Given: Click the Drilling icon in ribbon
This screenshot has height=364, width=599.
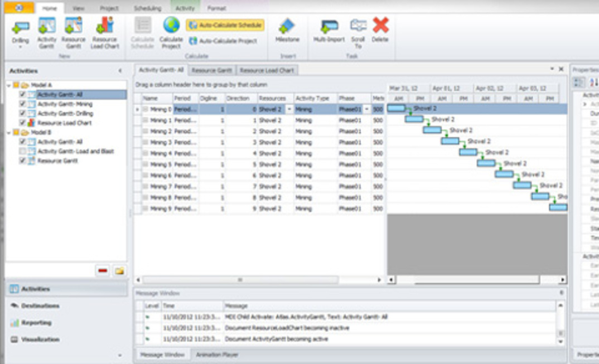Looking at the screenshot, I should click(x=21, y=28).
